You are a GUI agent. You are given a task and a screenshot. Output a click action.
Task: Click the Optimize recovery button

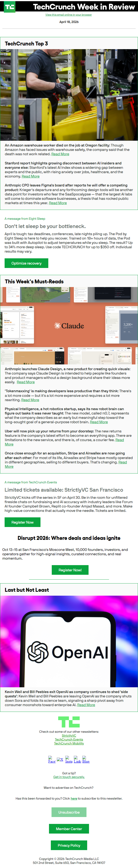[26, 263]
